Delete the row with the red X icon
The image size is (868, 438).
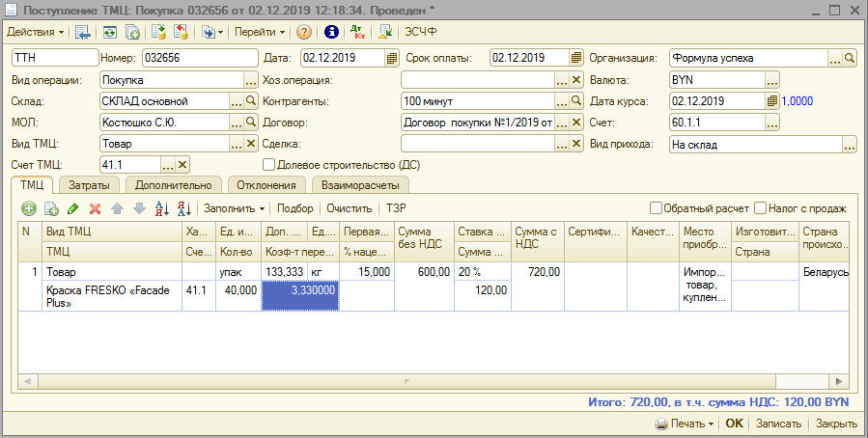pyautogui.click(x=95, y=208)
